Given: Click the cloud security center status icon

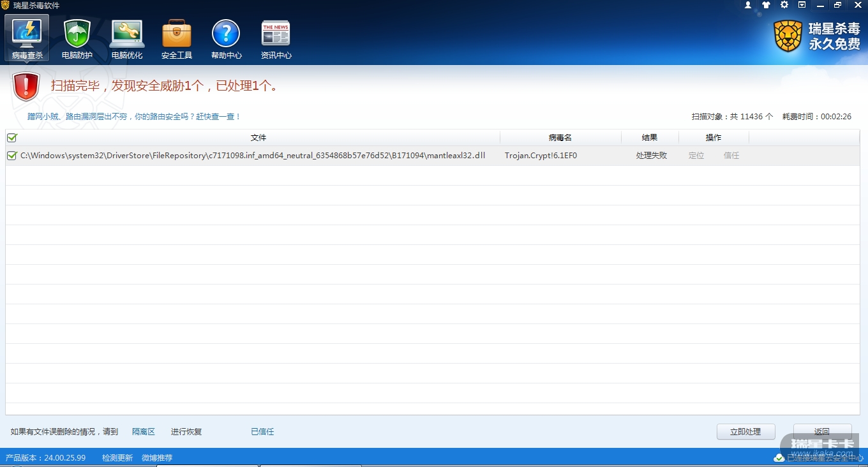Looking at the screenshot, I should click(779, 458).
